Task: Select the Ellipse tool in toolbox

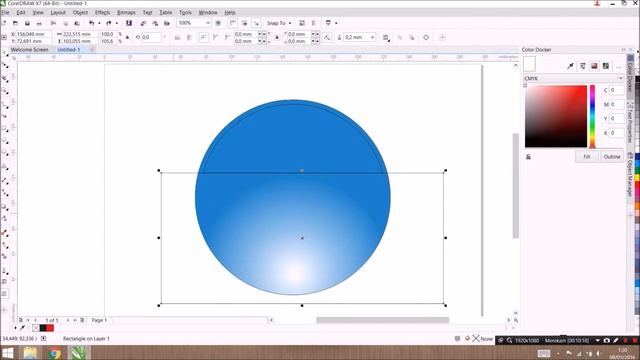Action: click(5, 141)
